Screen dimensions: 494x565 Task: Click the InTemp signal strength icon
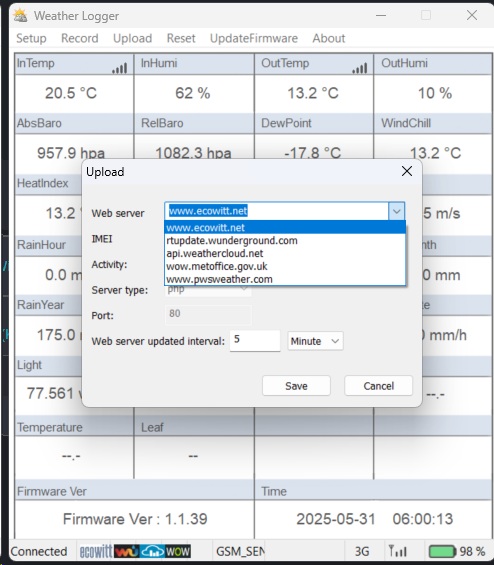coord(120,68)
